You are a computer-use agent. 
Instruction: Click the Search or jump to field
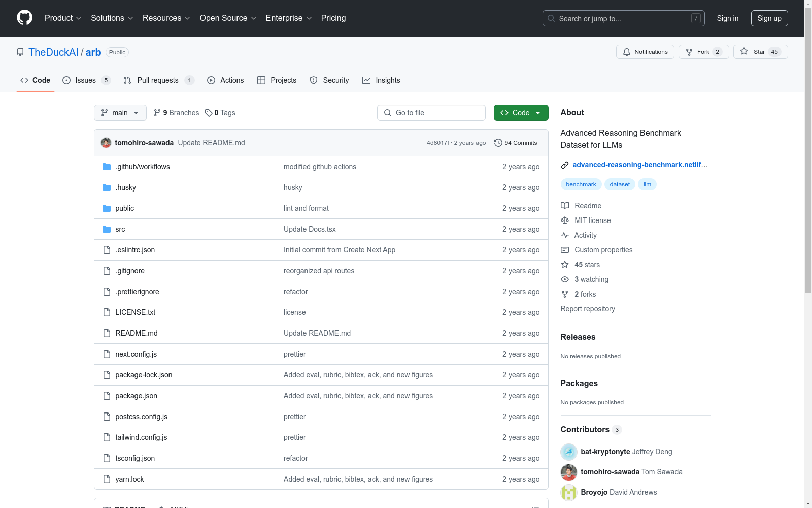click(624, 18)
